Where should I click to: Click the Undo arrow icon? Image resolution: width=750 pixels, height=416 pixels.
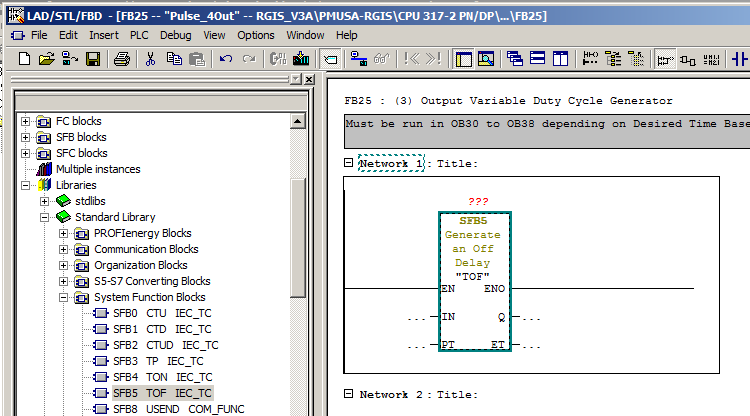click(x=224, y=59)
